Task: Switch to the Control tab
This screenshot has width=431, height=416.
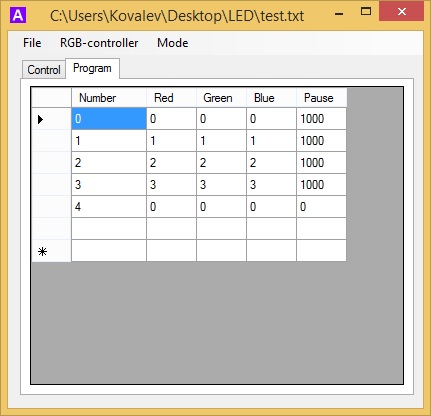Action: coord(44,70)
